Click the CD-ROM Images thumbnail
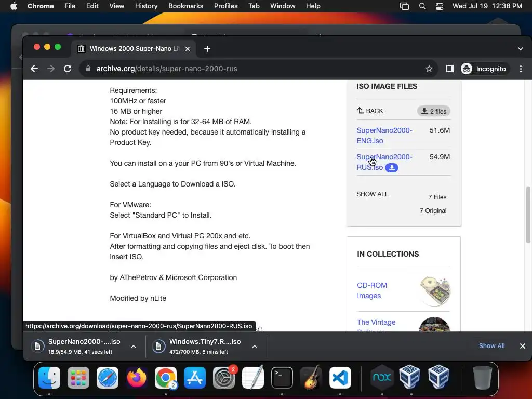The width and height of the screenshot is (532, 399). [435, 291]
